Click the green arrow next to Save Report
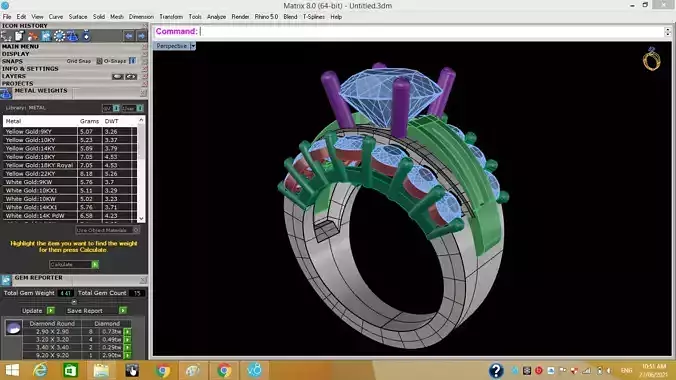Image resolution: width=676 pixels, height=380 pixels. pyautogui.click(x=123, y=311)
